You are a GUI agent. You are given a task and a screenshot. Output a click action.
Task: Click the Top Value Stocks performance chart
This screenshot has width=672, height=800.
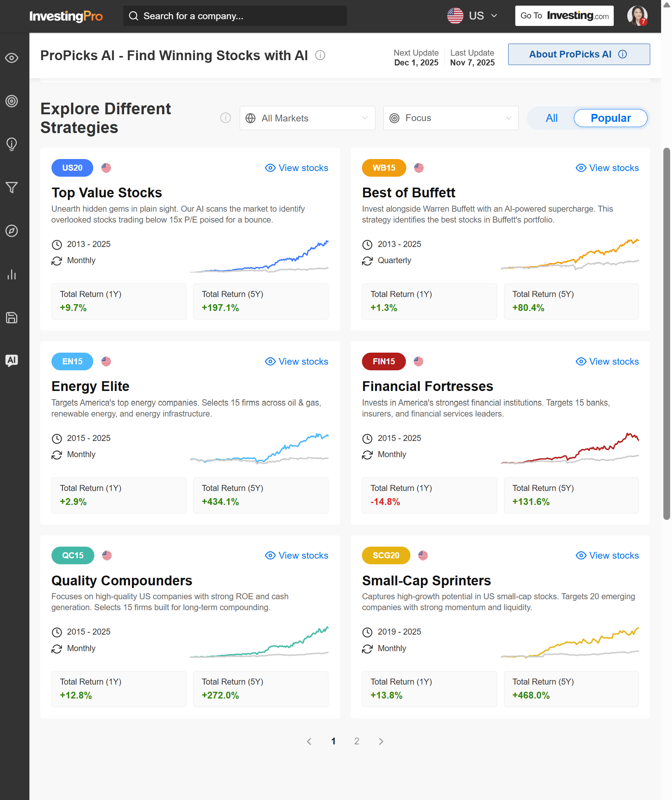pyautogui.click(x=259, y=256)
